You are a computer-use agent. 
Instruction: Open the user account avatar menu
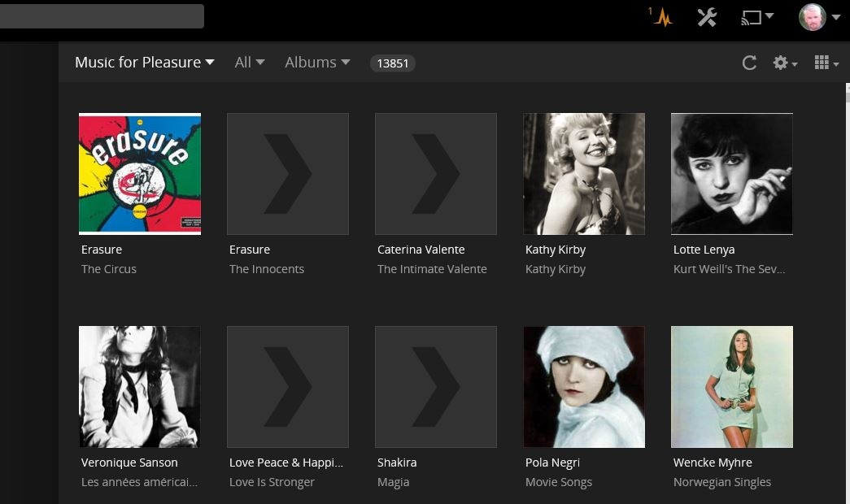pyautogui.click(x=818, y=17)
